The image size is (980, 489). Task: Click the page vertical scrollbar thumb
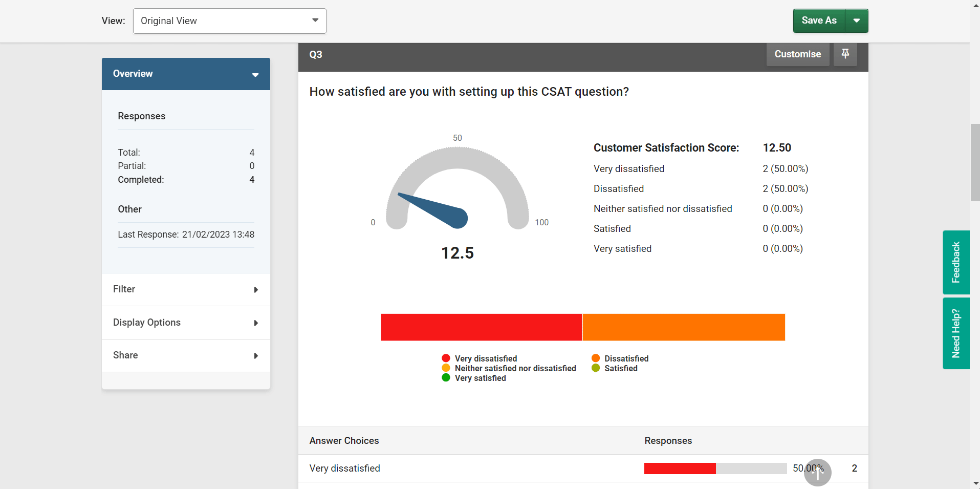pos(975,162)
